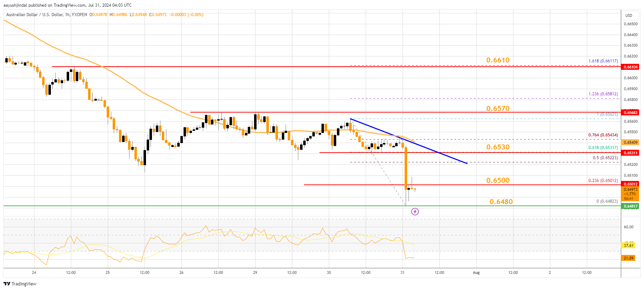Click the red 0.65311 price axis tag

pos(630,153)
